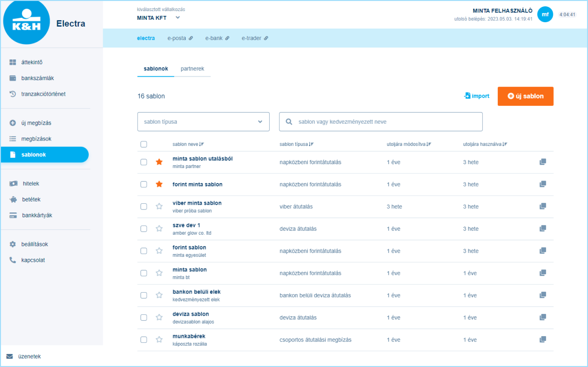Click the copy icon for szve dev 1
Viewport: 588px width, 367px height.
point(543,228)
